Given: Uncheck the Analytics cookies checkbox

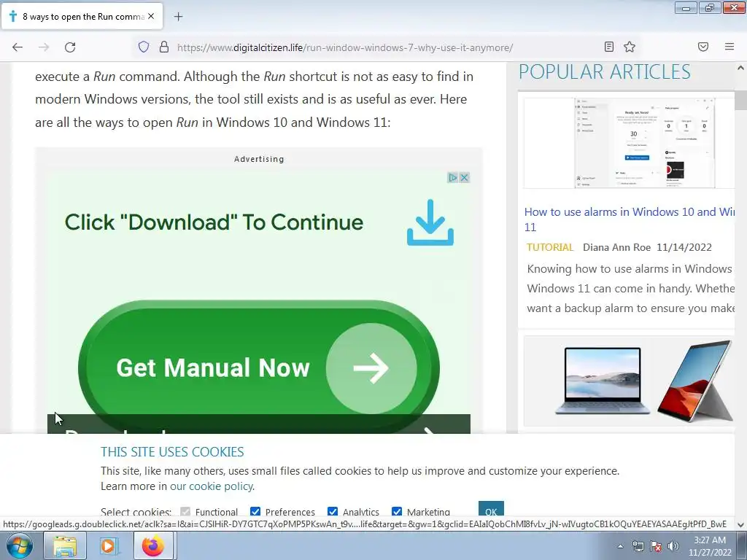Looking at the screenshot, I should tap(333, 512).
